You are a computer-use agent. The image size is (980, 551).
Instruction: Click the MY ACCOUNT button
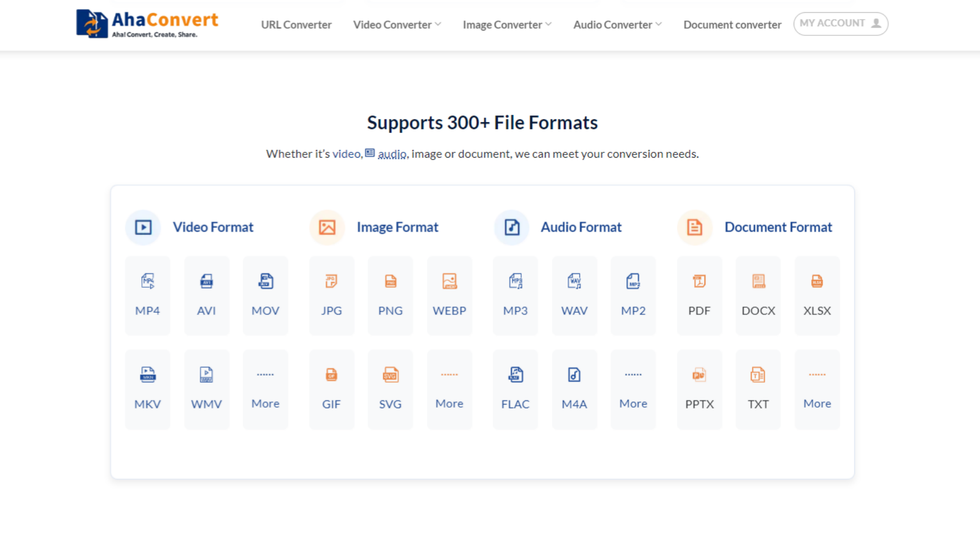pos(841,23)
